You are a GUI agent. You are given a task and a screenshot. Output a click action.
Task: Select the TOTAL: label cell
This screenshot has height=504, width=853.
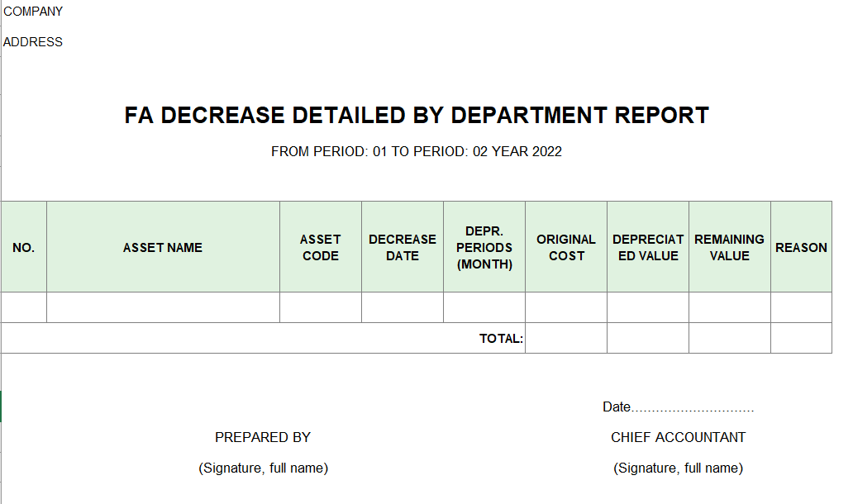pos(501,338)
